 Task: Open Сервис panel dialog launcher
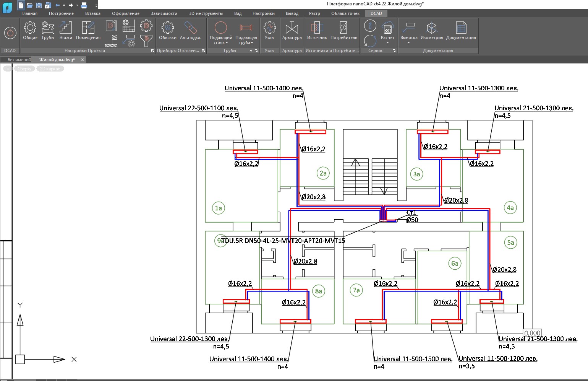[x=394, y=50]
